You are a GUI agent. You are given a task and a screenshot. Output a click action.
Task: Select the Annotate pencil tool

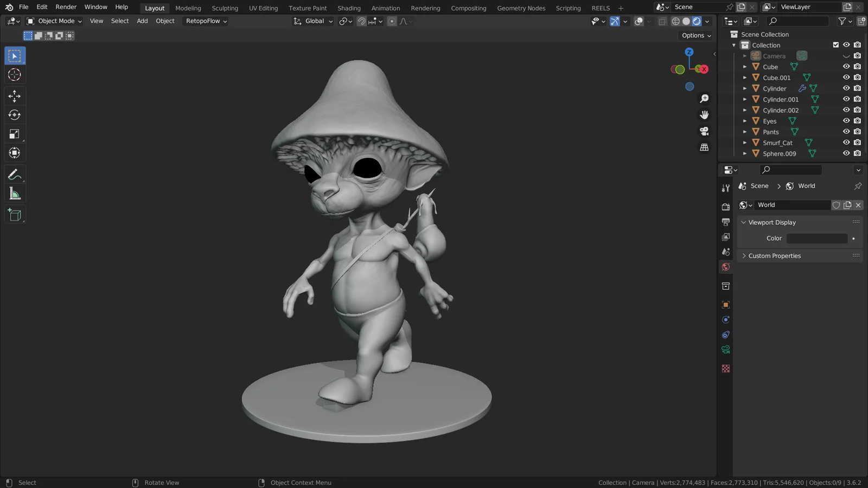(x=15, y=175)
